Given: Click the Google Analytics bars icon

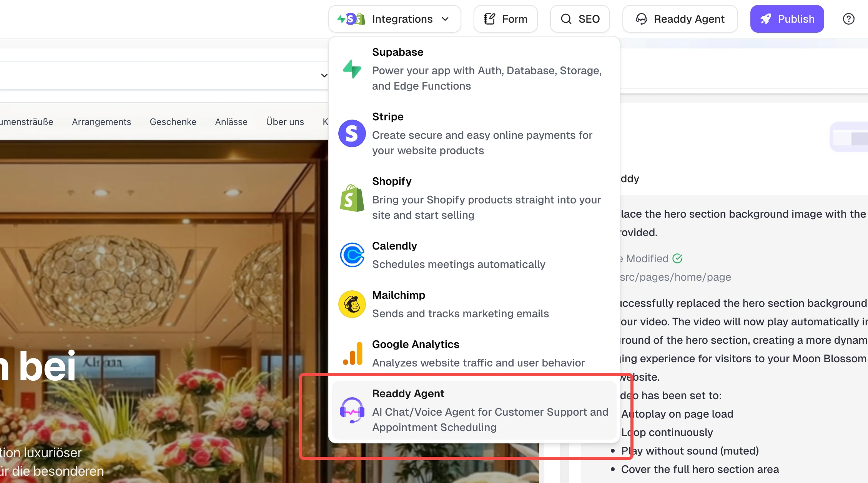Looking at the screenshot, I should click(351, 353).
